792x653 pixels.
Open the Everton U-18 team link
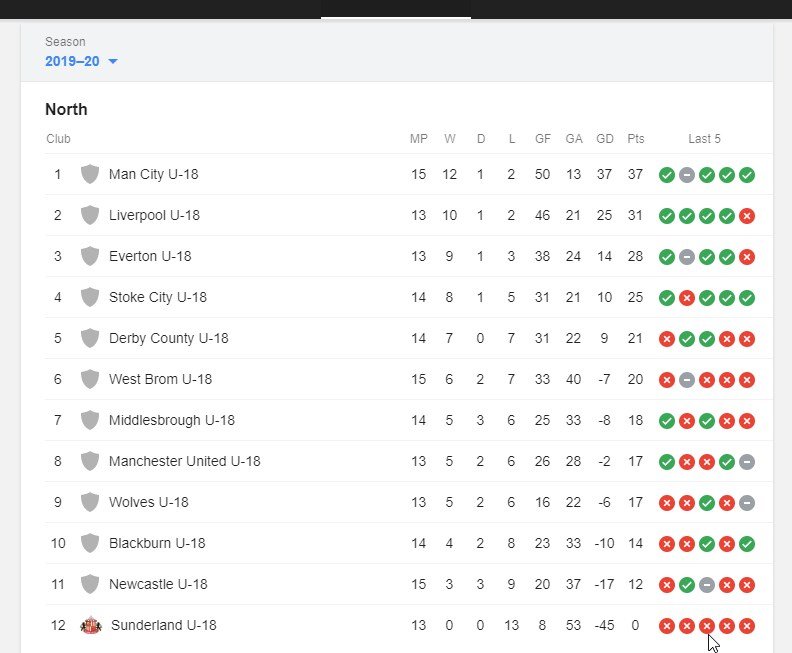point(150,256)
